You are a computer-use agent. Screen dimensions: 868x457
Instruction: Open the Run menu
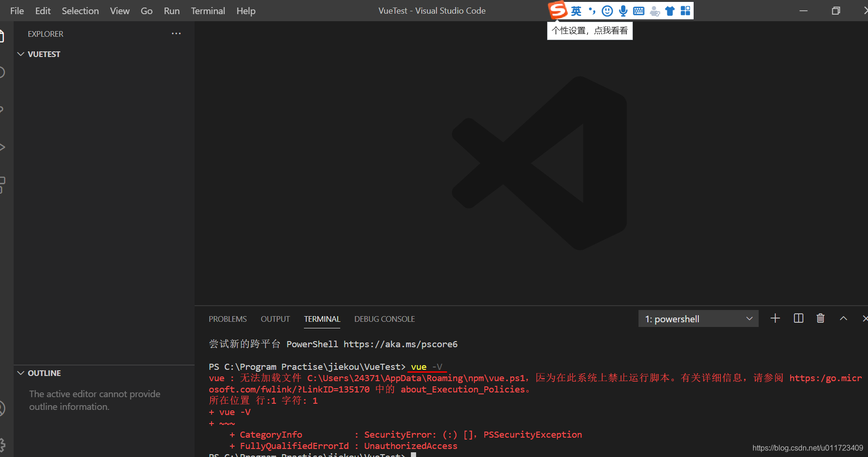click(172, 11)
